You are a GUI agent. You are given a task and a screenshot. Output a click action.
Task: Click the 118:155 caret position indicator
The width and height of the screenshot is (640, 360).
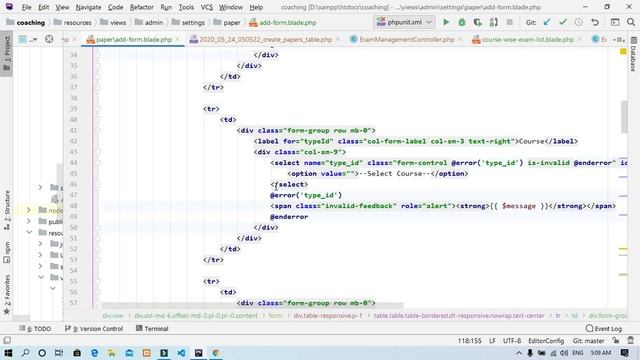pyautogui.click(x=469, y=340)
